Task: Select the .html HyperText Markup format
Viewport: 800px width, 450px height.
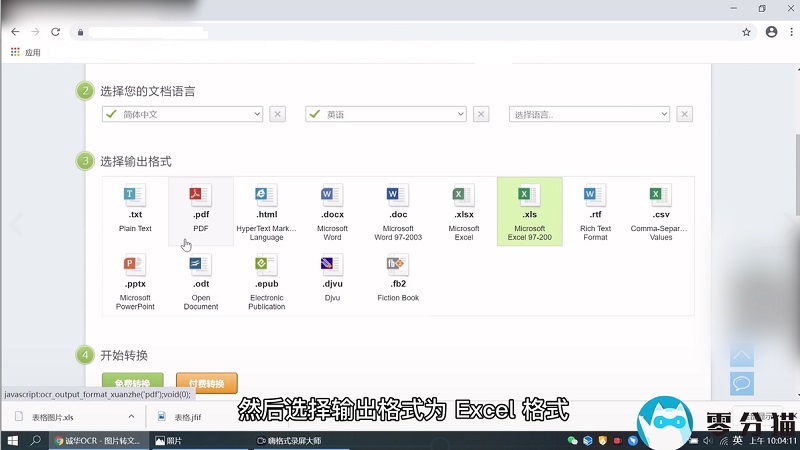Action: click(x=266, y=196)
